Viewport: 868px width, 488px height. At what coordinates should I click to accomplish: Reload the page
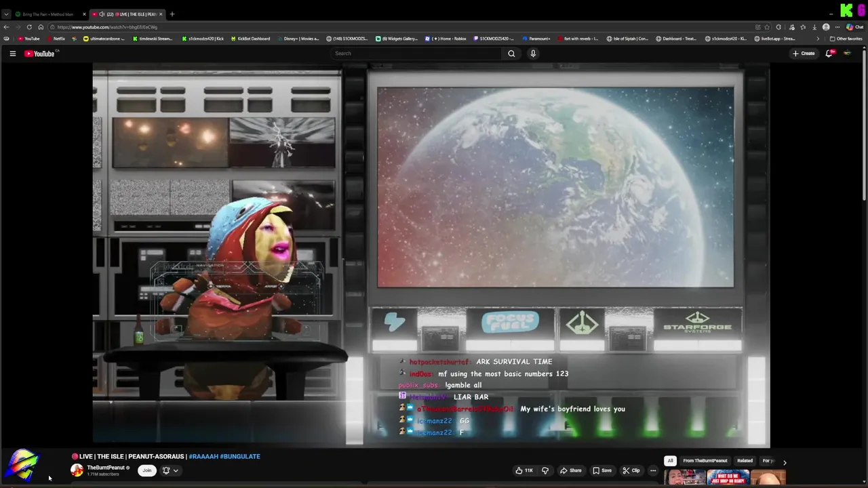29,27
